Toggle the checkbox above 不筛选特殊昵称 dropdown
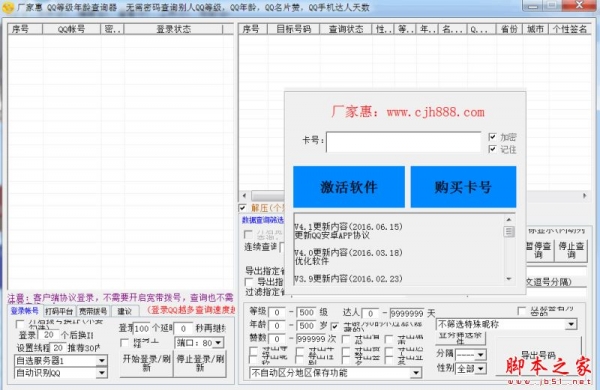 [522, 311]
